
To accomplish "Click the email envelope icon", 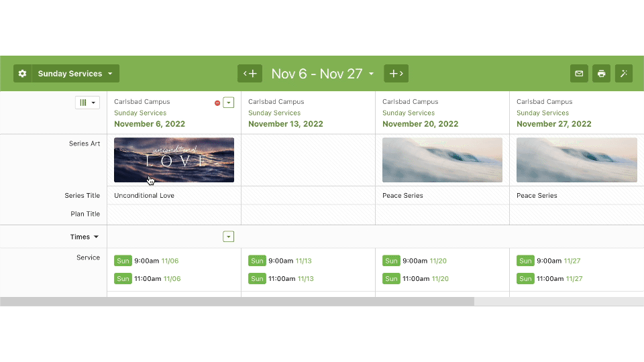I will pos(579,74).
